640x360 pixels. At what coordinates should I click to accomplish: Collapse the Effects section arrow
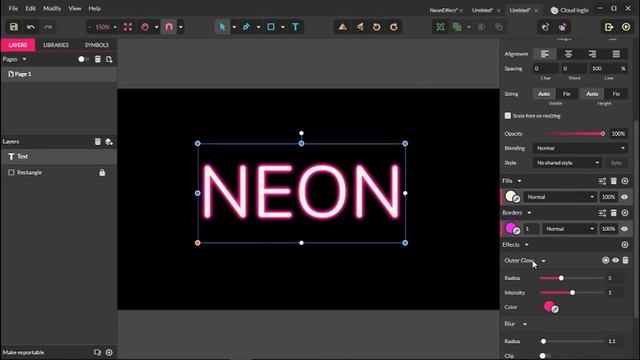pos(527,244)
